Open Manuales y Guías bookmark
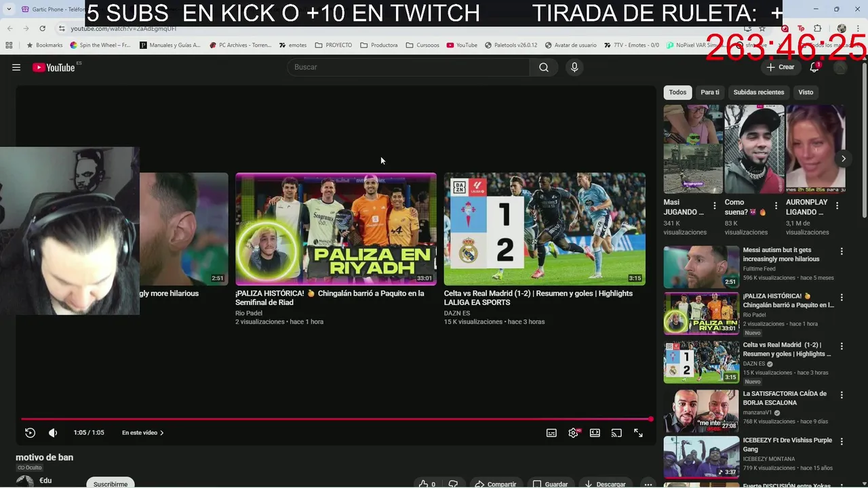The width and height of the screenshot is (868, 488). 170,45
